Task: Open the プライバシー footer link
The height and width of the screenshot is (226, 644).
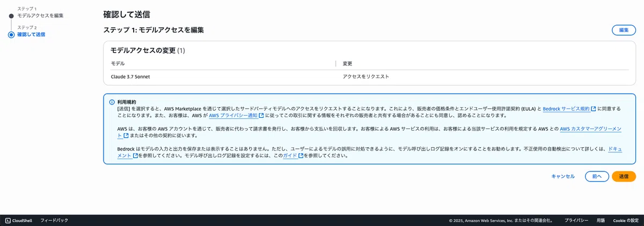Action: click(x=576, y=220)
